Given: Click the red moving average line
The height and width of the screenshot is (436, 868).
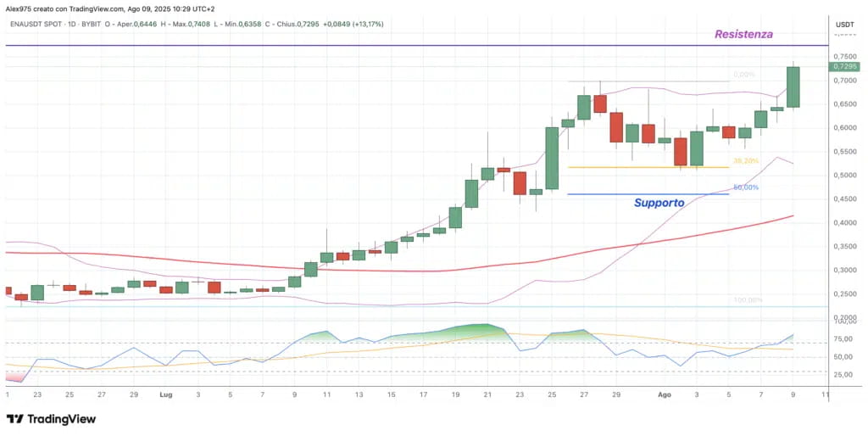Looking at the screenshot, I should click(x=387, y=271).
